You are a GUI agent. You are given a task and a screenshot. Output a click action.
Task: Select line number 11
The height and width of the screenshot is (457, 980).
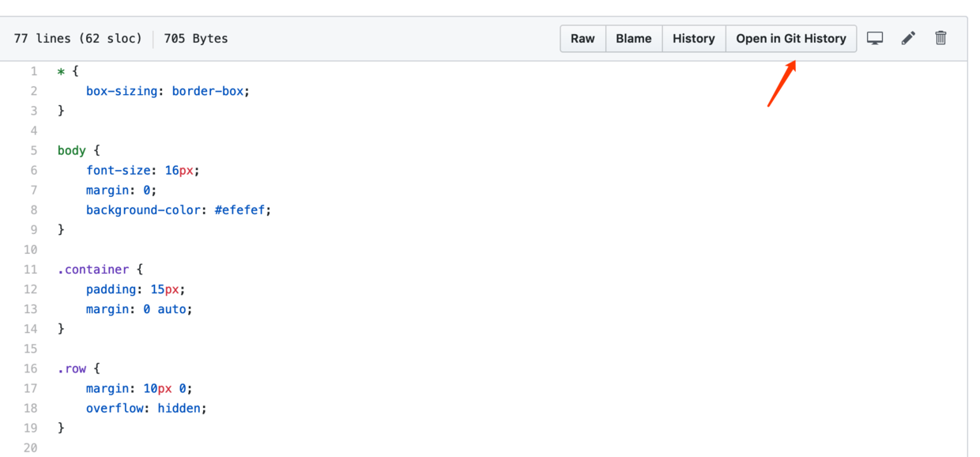click(30, 269)
